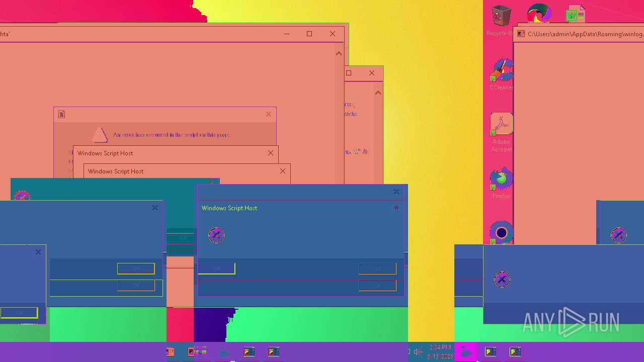Launch Firefox from the desktop shortcut
The height and width of the screenshot is (362, 644).
pos(501,178)
